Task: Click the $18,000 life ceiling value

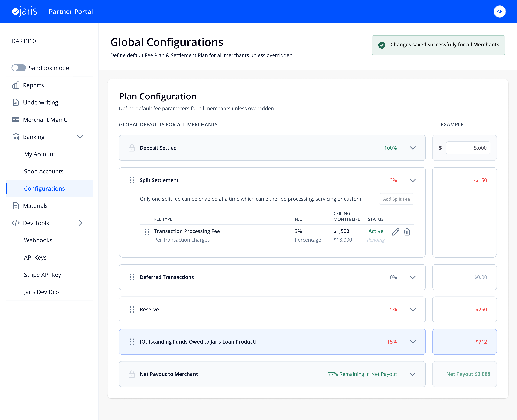Action: 343,240
